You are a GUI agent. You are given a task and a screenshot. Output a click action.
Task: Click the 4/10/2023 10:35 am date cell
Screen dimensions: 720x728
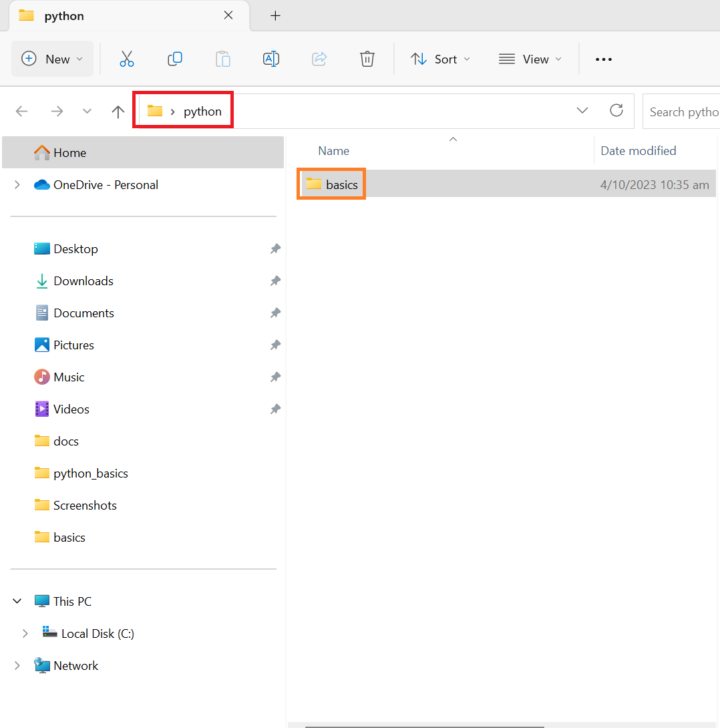coord(655,185)
